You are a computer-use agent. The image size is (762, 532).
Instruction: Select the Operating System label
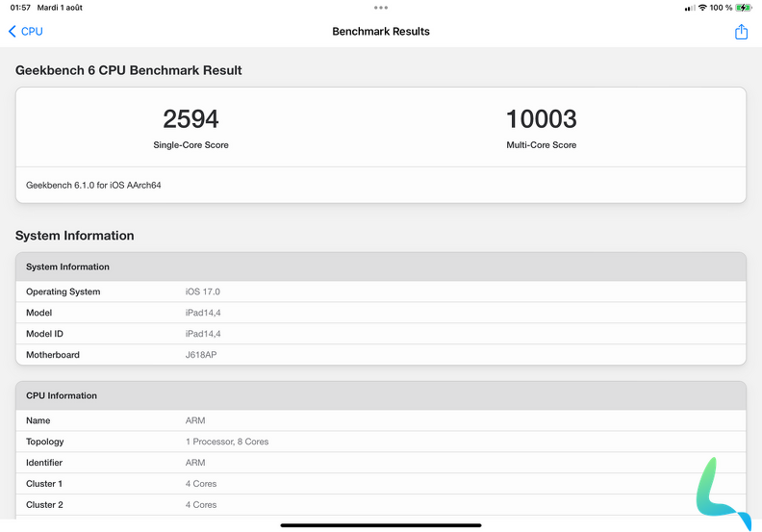coord(63,291)
